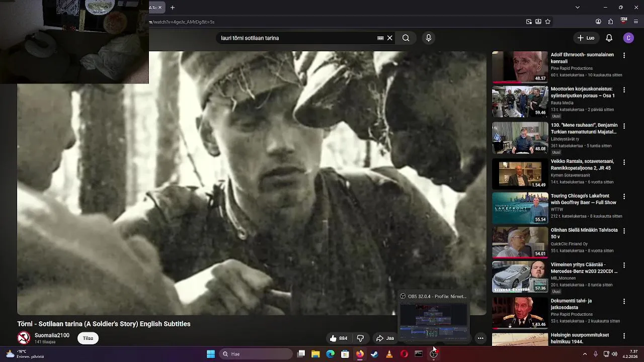Open Windows Start menu

[x=211, y=354]
